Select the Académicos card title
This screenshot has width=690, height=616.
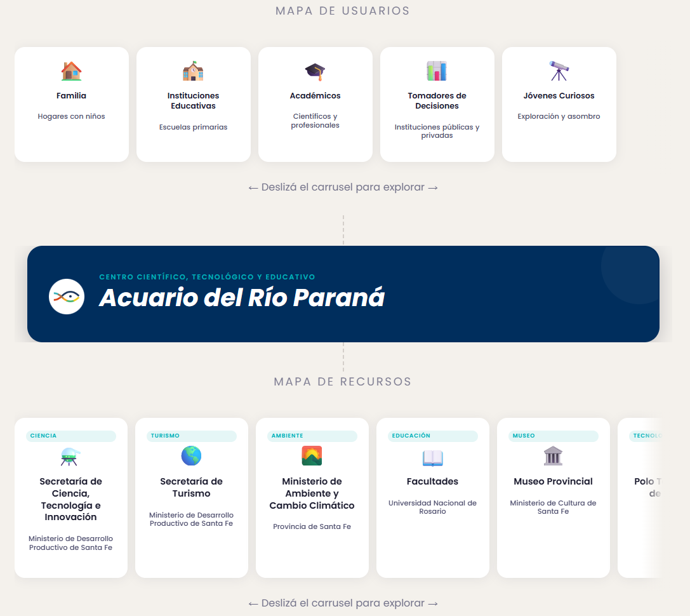(315, 95)
